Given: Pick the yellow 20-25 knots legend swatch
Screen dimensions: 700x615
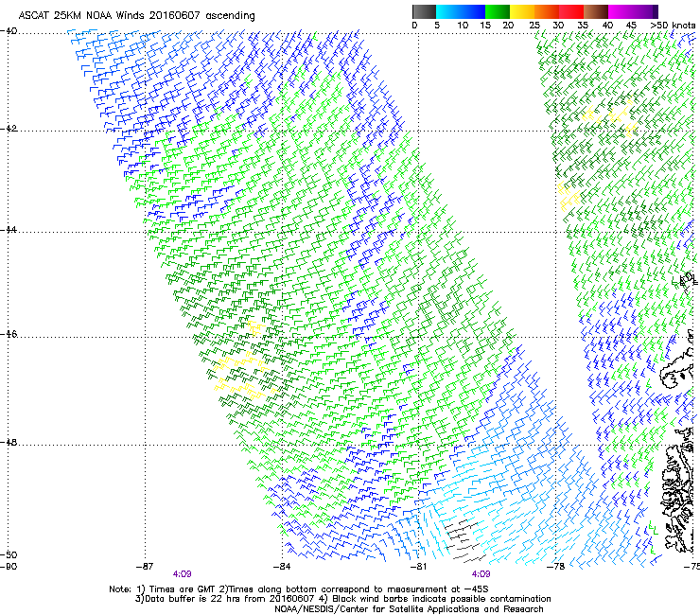Looking at the screenshot, I should coord(522,11).
